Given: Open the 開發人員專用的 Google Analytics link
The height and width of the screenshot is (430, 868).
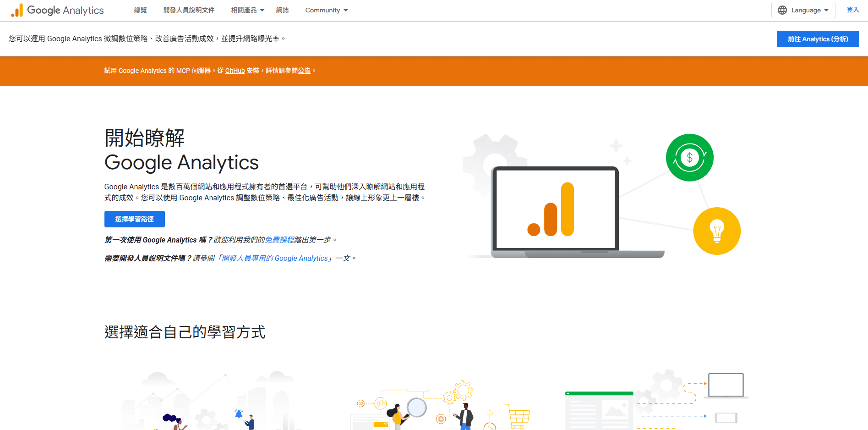Looking at the screenshot, I should tap(275, 258).
